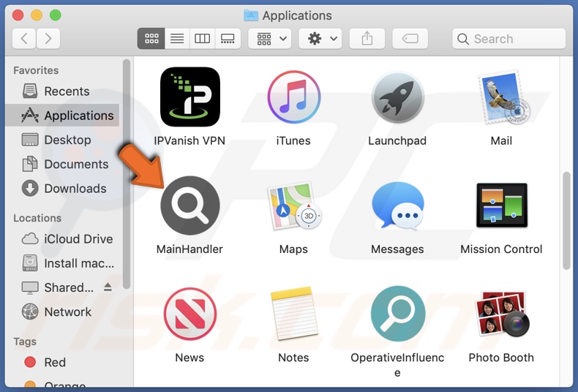Go back with the left chevron button
Image resolution: width=578 pixels, height=392 pixels.
pos(24,38)
